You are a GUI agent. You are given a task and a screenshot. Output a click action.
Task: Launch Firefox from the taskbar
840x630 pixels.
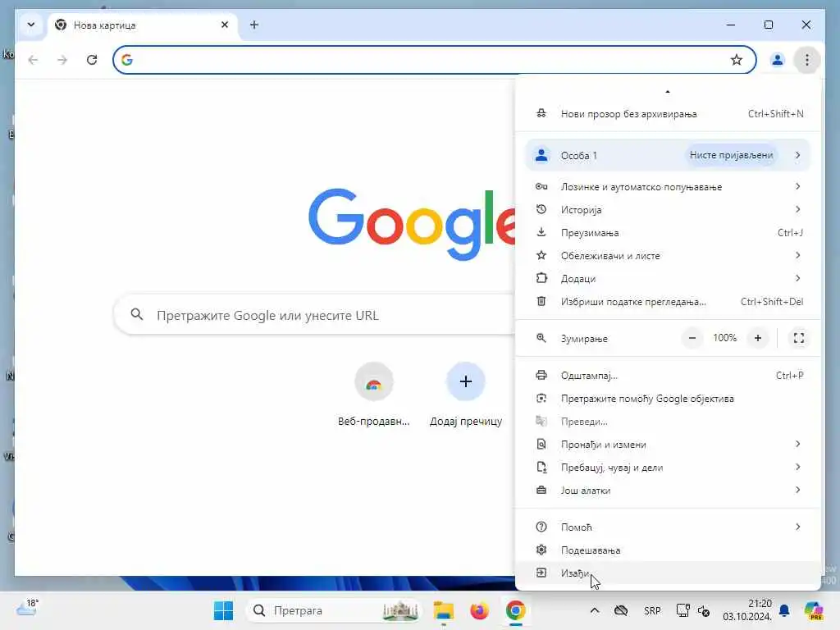click(x=479, y=610)
